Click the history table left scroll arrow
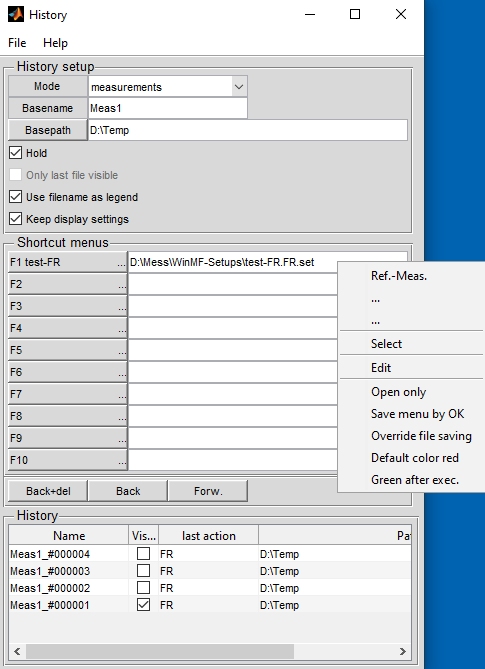Screen dimensions: 485x669 tap(17, 651)
